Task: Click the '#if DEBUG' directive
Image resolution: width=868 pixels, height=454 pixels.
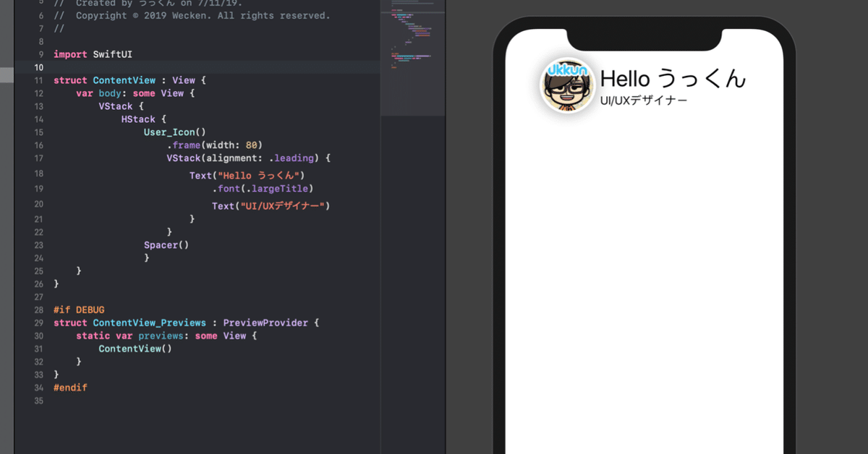Action: click(79, 310)
